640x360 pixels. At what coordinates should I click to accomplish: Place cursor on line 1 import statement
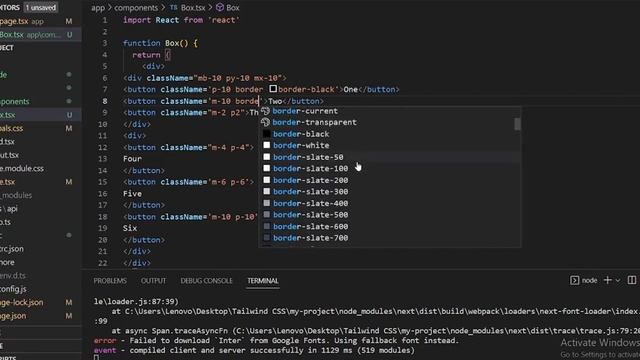coord(181,20)
